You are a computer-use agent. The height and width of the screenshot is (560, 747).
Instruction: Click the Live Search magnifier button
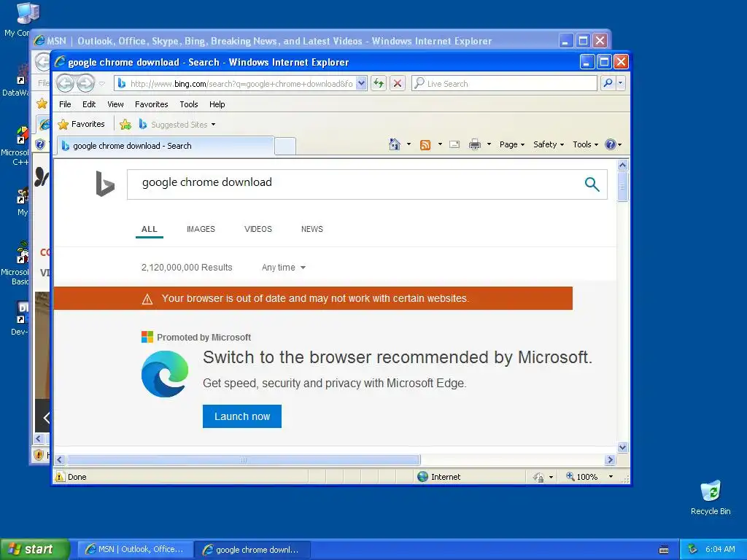tap(608, 83)
